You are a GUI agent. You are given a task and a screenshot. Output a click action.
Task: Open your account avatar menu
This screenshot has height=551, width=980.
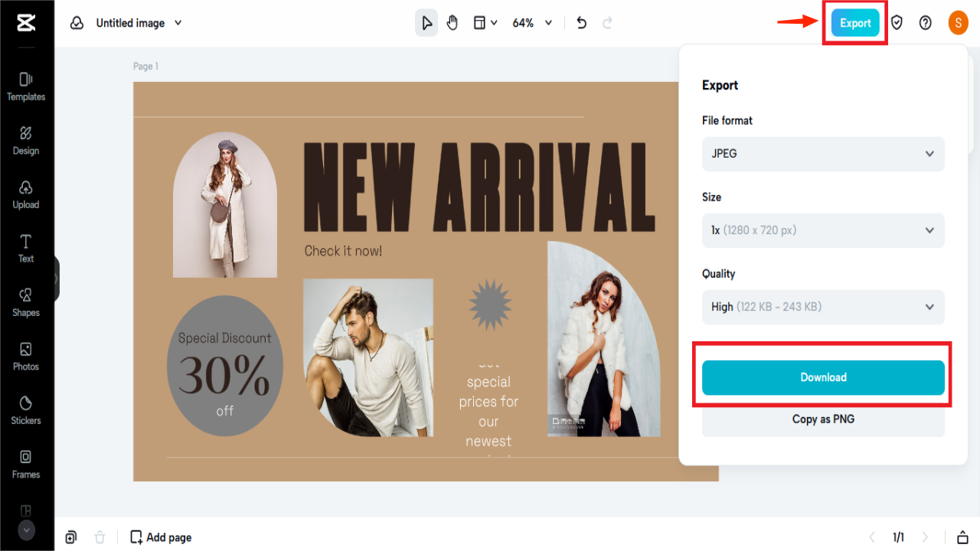tap(958, 23)
